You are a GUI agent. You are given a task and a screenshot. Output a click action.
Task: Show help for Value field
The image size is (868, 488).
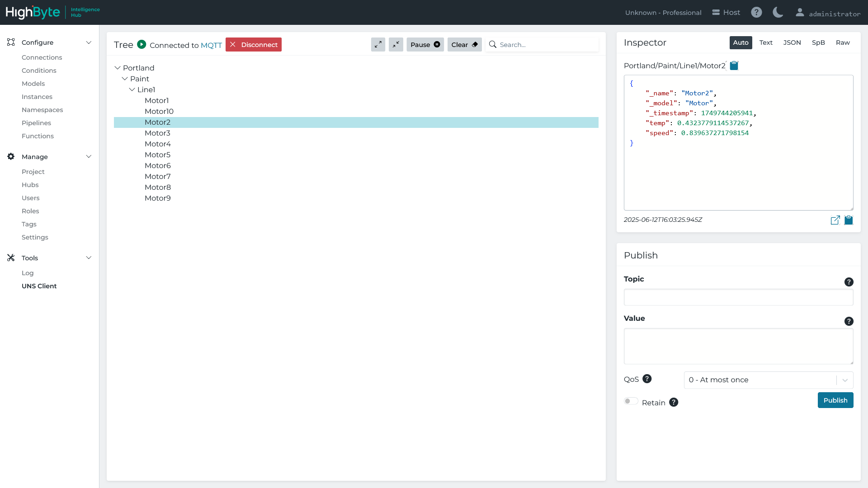point(849,321)
